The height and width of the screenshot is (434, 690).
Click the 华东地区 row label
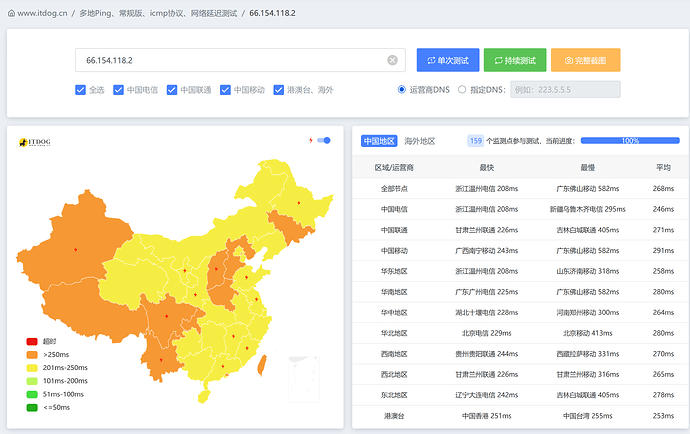coord(394,271)
